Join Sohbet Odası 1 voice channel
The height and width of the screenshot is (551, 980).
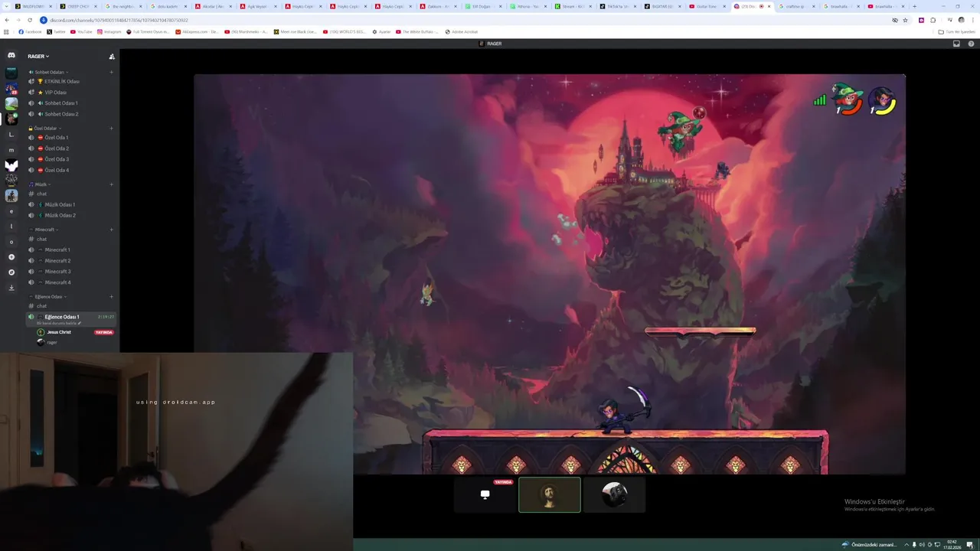[71, 103]
